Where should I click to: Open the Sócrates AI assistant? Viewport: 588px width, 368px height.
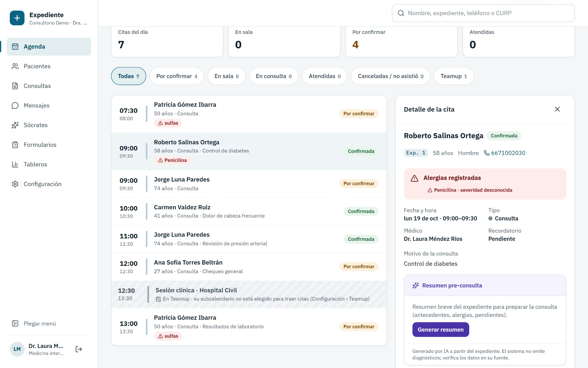click(x=49, y=125)
